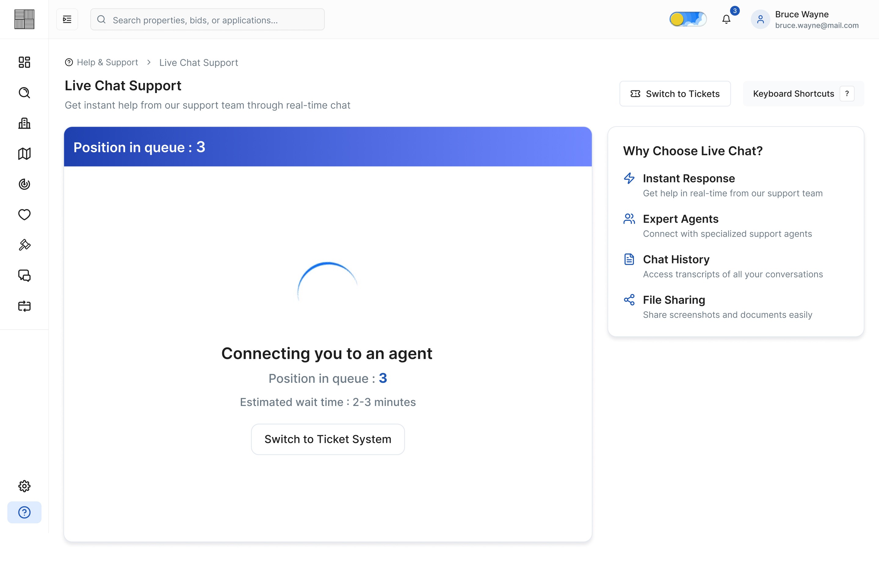Click the "Estimated wait time : 2-3 minutes" text
The height and width of the screenshot is (588, 879).
[328, 402]
